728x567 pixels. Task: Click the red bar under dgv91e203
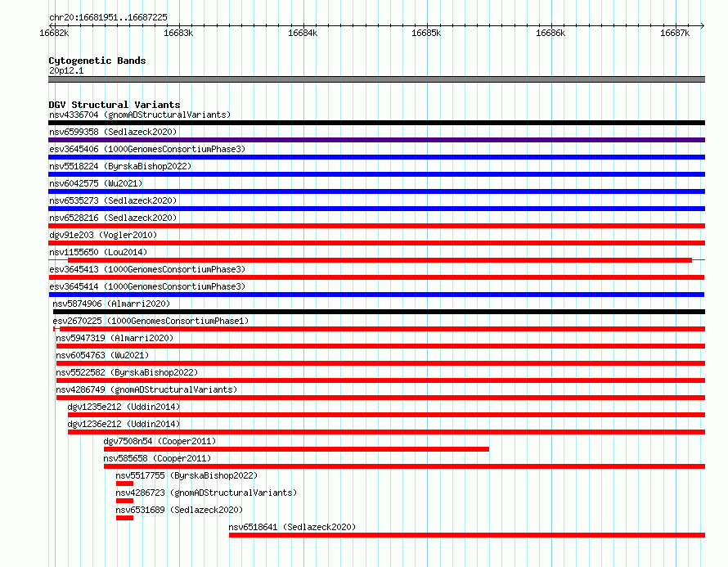click(x=376, y=243)
